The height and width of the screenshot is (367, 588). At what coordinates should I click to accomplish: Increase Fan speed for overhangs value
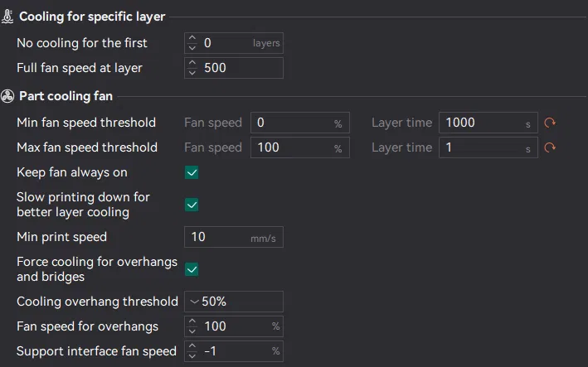(192, 321)
